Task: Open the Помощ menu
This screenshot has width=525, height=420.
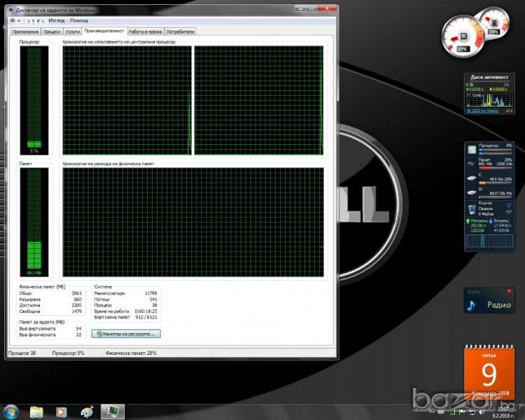Action: point(79,21)
